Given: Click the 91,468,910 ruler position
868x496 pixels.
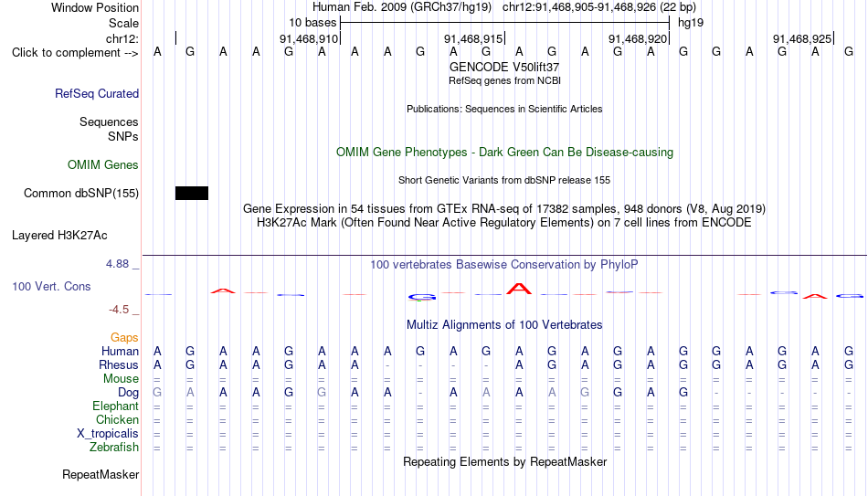Looking at the screenshot, I should click(x=308, y=38).
